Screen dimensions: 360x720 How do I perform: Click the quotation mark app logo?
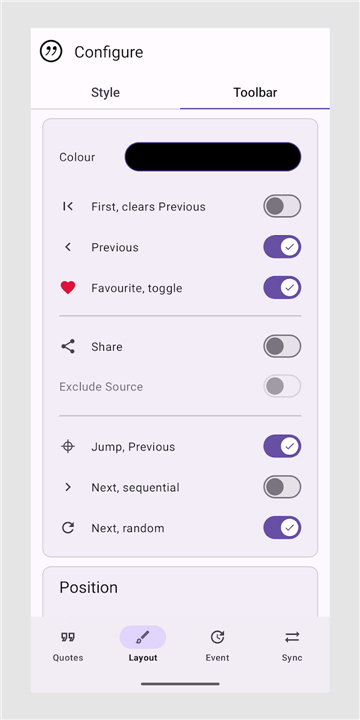pos(51,51)
